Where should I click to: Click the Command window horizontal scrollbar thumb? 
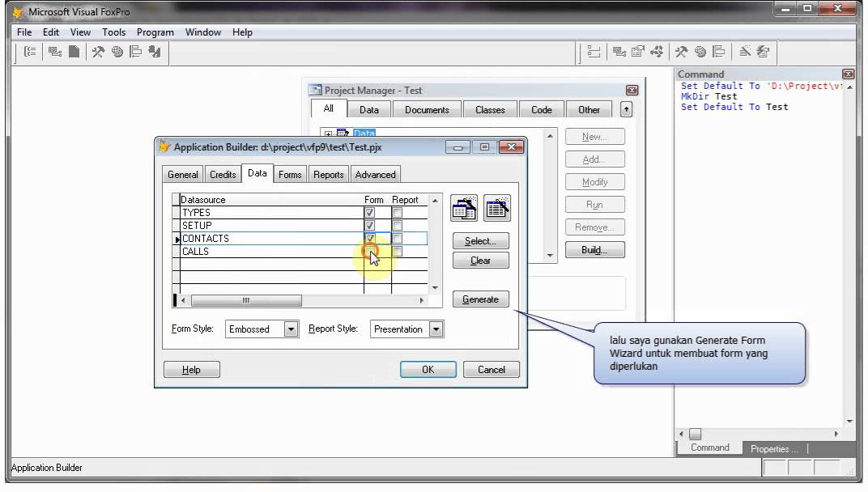pyautogui.click(x=695, y=434)
